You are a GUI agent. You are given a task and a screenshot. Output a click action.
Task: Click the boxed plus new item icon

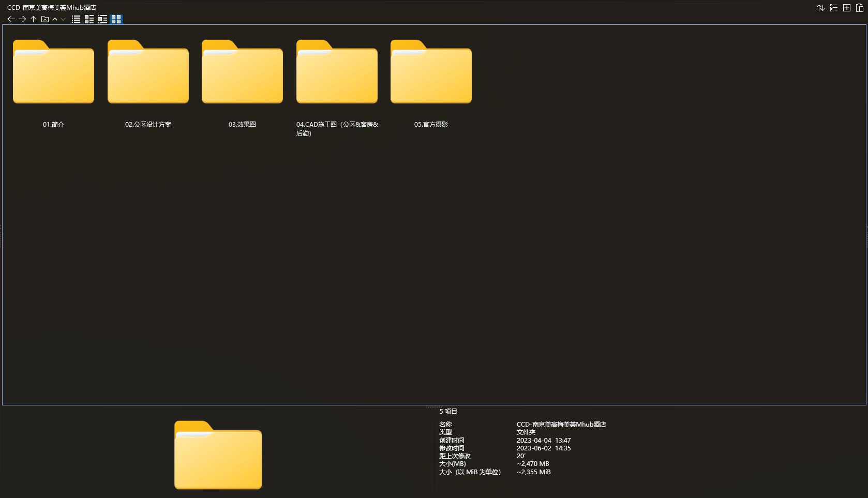(x=847, y=8)
